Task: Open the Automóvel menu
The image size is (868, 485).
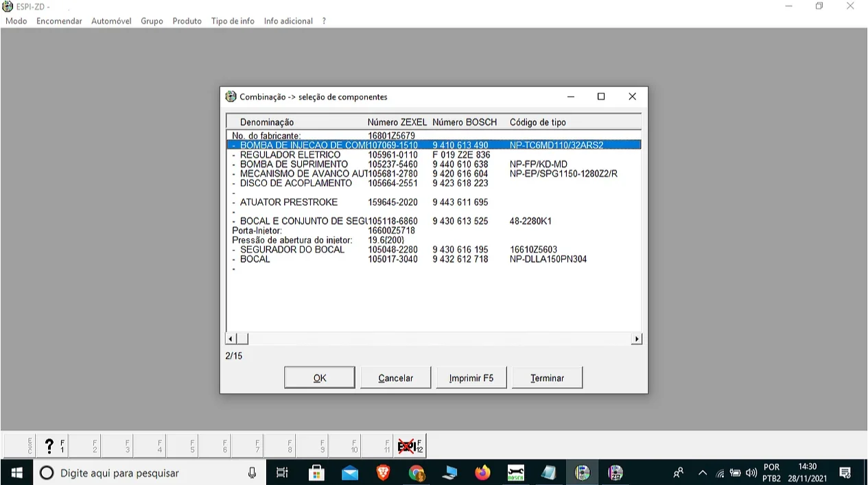Action: coord(111,21)
